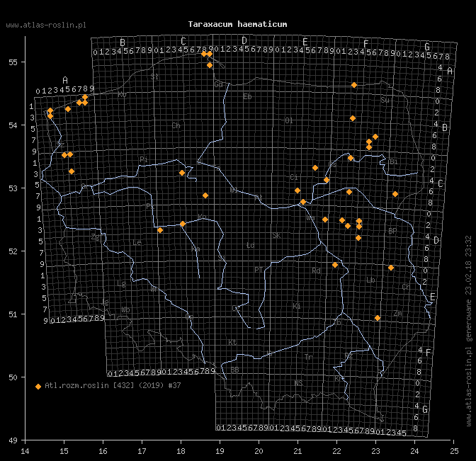476x461 pixels.
Task: Click the region code Pi on map
Action: tap(144, 159)
